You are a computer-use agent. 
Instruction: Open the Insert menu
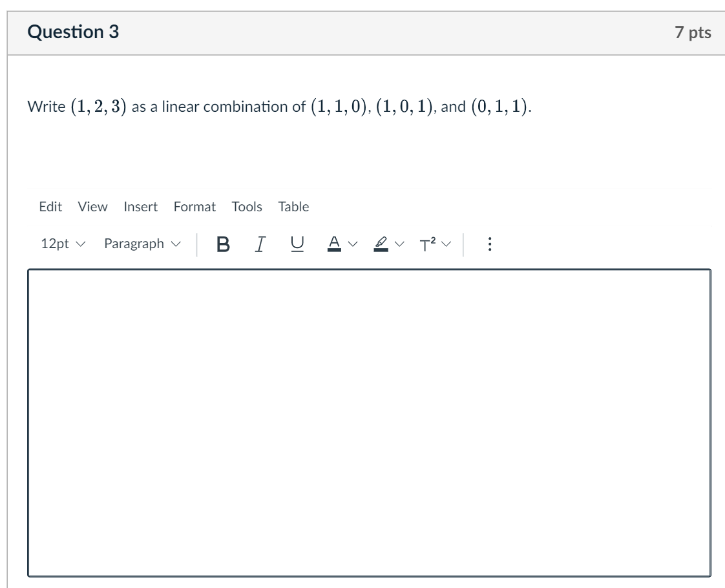(x=142, y=207)
